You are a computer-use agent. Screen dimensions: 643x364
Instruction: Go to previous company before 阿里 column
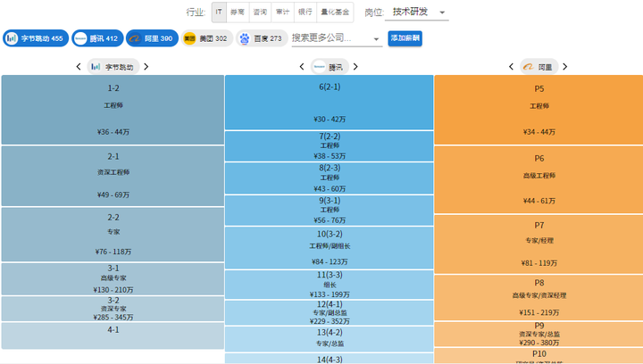[511, 66]
